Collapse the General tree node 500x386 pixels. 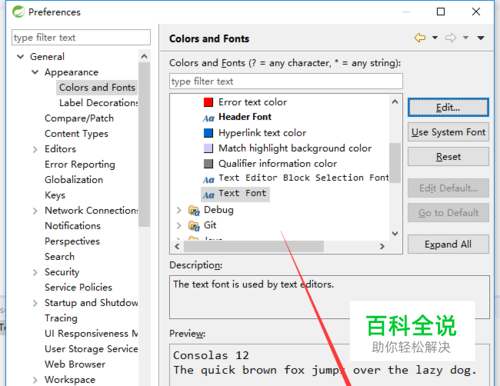coord(20,57)
